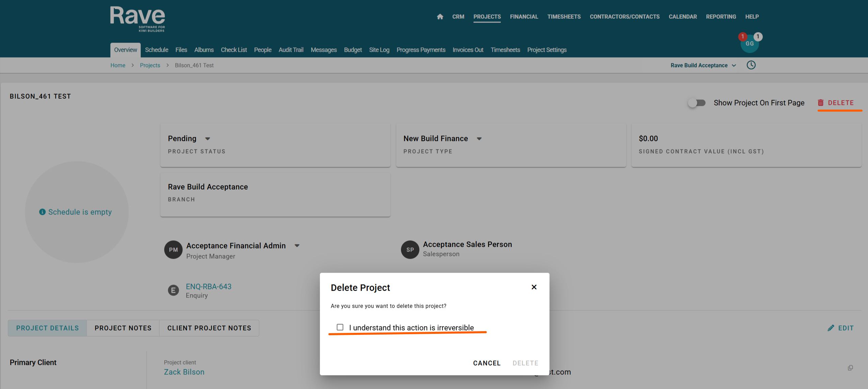Switch to the project Timesheets tab
Screen dimensions: 868x389
505,50
